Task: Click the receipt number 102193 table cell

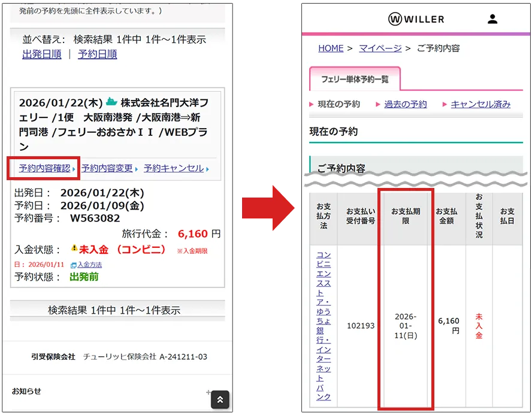Action: 360,326
